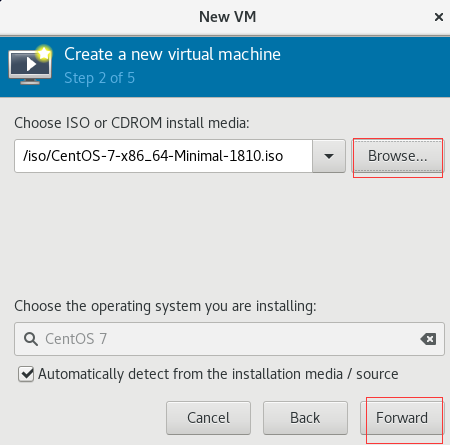Click the 'Choose ISO or CDROM install media:' label
The width and height of the screenshot is (450, 445).
coord(132,123)
